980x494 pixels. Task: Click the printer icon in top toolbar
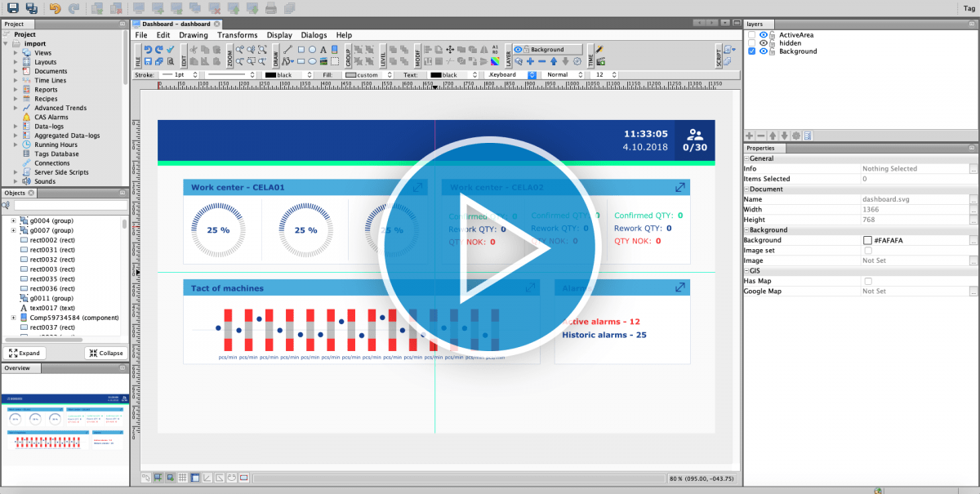coord(270,8)
